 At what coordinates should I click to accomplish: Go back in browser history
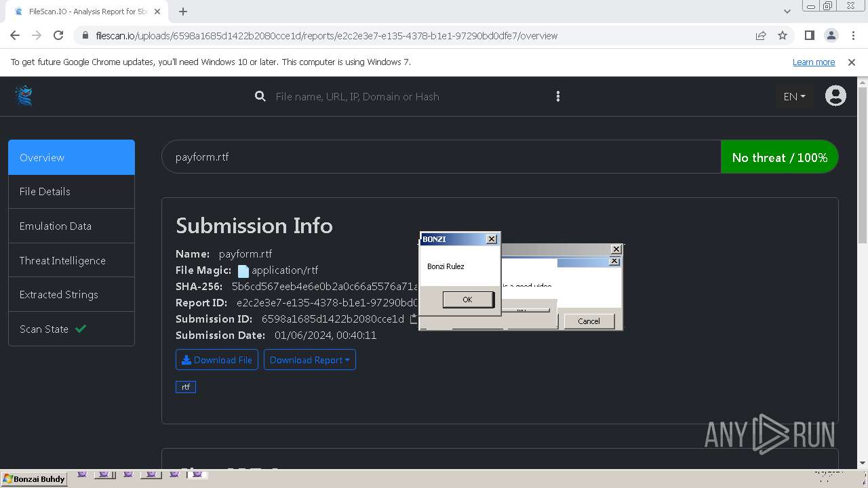pyautogui.click(x=15, y=35)
